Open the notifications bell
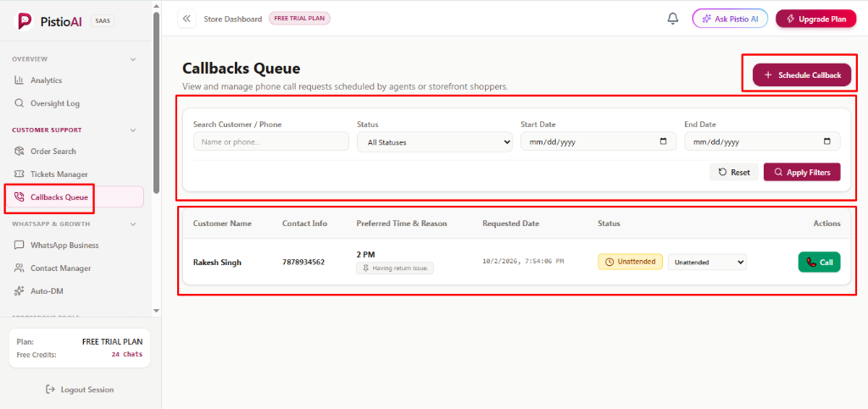Viewport: 868px width, 409px height. pyautogui.click(x=672, y=19)
